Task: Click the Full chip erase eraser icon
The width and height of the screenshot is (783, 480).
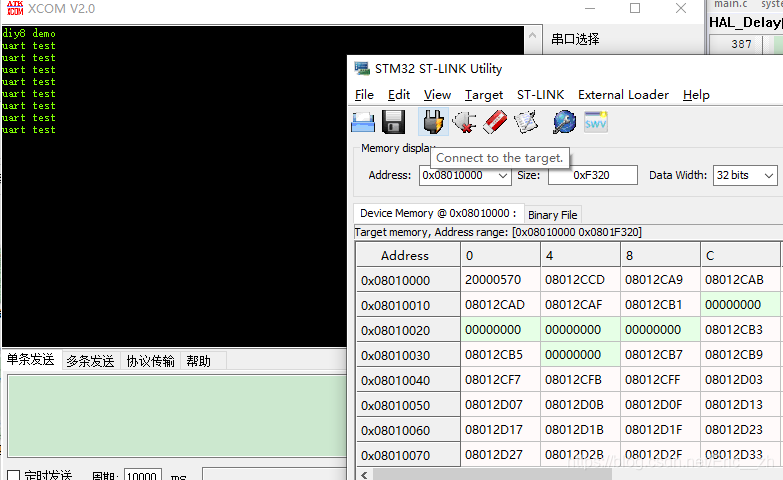Action: tap(495, 122)
